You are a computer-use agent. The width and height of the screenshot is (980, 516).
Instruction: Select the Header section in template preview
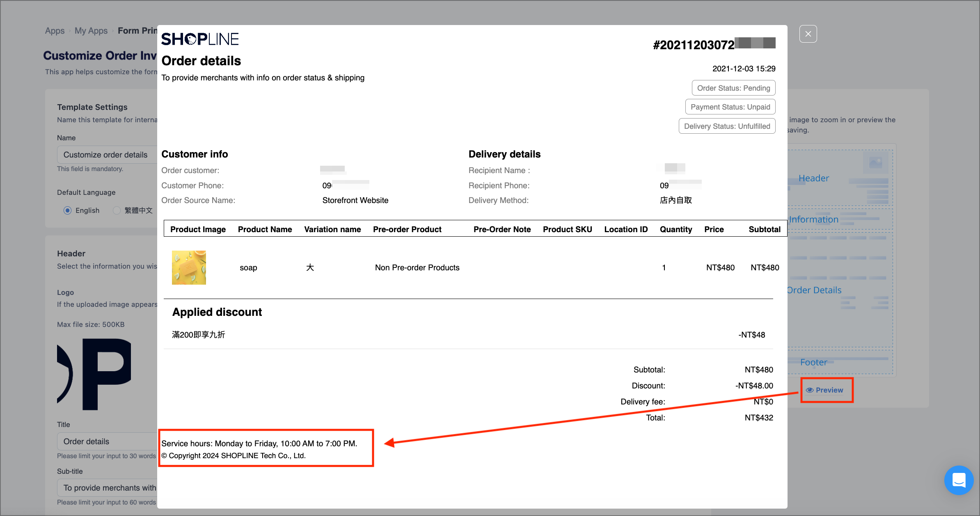click(x=840, y=178)
